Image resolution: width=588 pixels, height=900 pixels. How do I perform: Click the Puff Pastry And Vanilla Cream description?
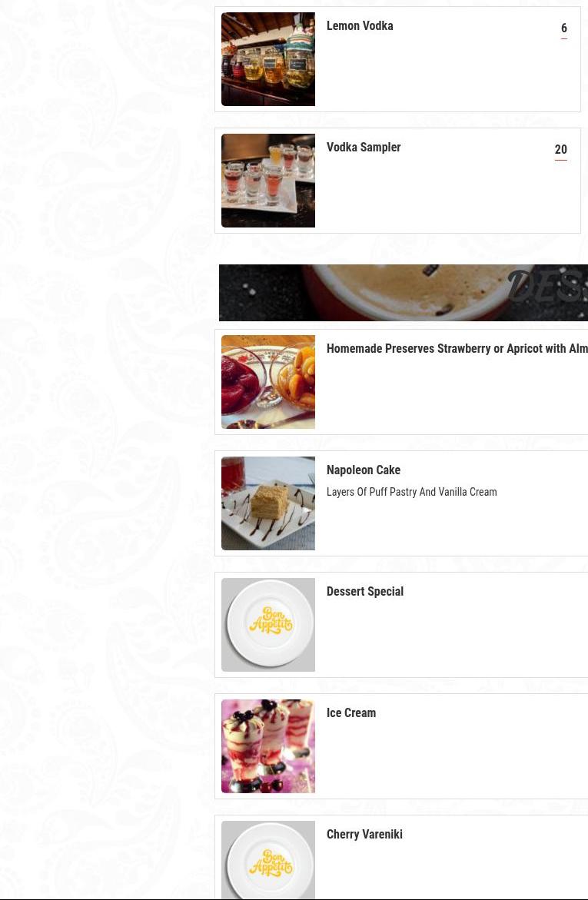(x=412, y=492)
